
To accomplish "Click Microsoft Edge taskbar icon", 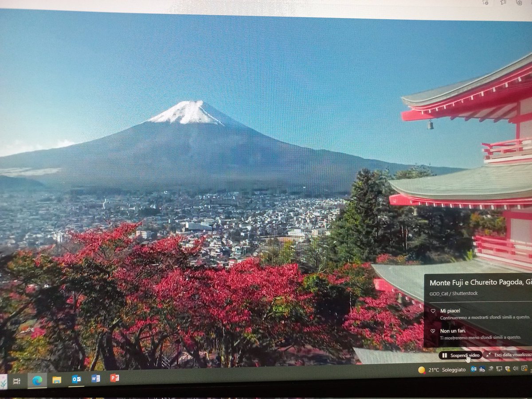I will [x=37, y=380].
